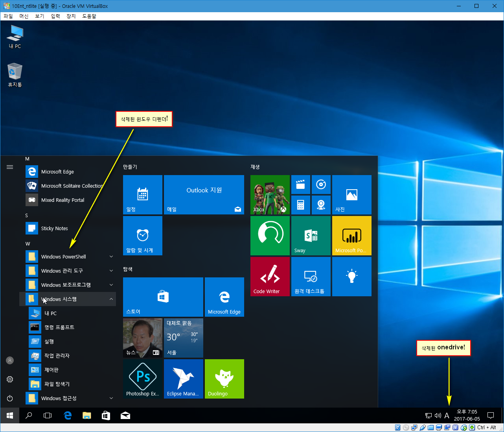Image resolution: width=504 pixels, height=432 pixels.
Task: Open the lightbulb Tips tile
Action: [x=351, y=277]
